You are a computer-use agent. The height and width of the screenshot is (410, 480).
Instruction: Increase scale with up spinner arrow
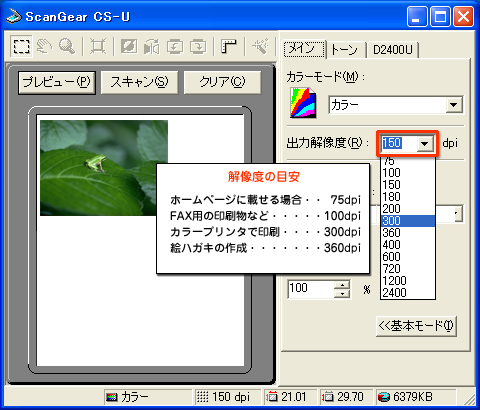pyautogui.click(x=342, y=285)
